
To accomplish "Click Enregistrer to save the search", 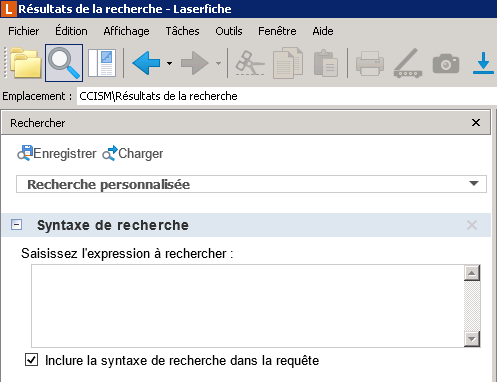I will pos(57,153).
